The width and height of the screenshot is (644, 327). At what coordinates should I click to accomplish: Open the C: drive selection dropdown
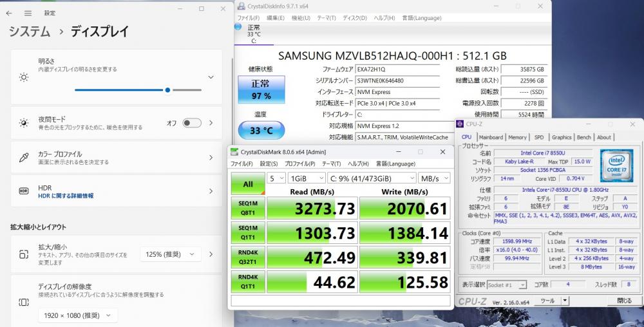click(372, 178)
